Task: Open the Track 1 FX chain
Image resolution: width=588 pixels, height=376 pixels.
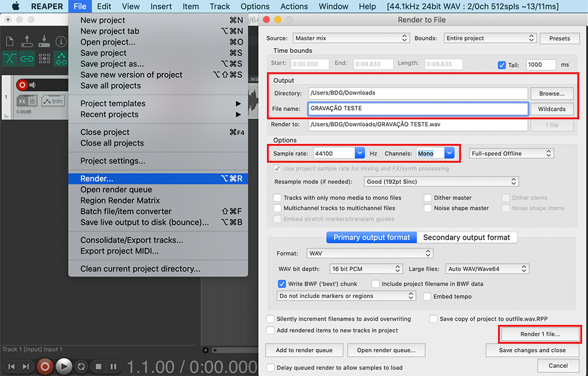Action: pos(22,101)
